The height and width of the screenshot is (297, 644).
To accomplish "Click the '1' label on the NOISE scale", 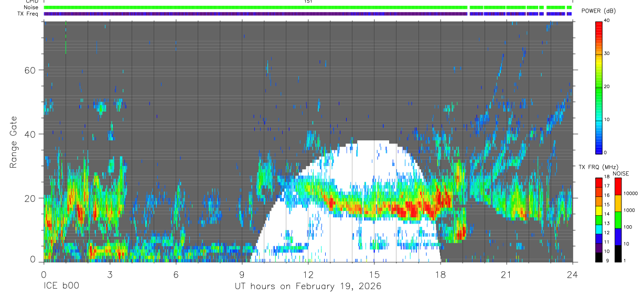I will pyautogui.click(x=624, y=260).
